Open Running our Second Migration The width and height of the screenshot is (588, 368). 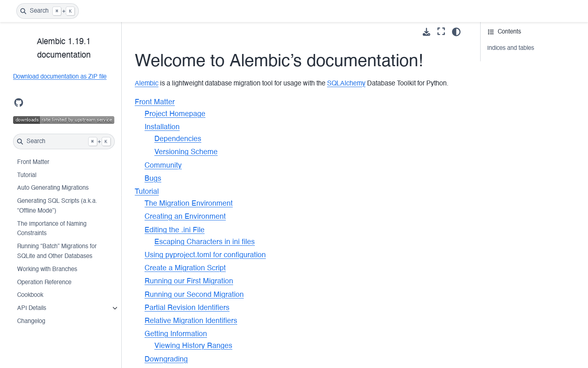[x=194, y=294]
